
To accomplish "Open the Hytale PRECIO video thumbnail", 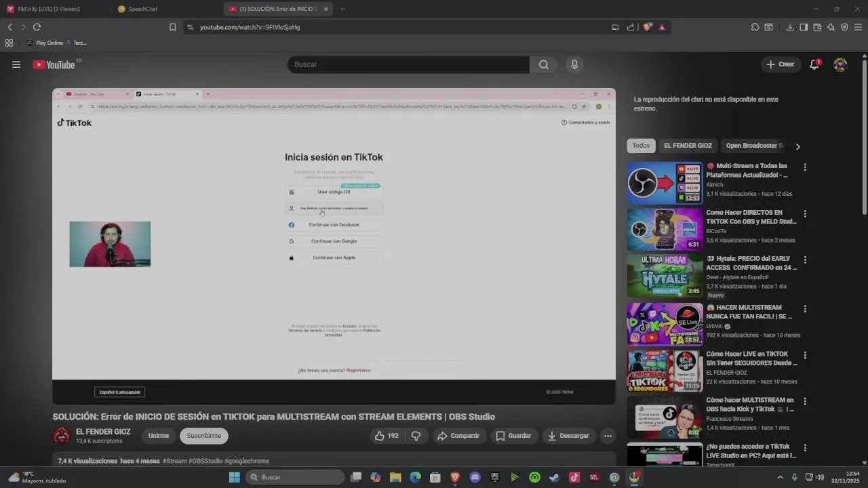I will [x=665, y=275].
